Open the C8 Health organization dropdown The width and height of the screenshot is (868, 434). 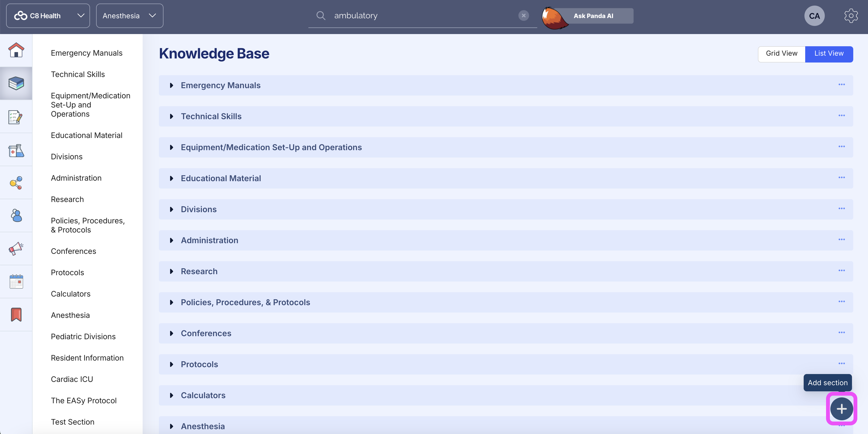48,15
